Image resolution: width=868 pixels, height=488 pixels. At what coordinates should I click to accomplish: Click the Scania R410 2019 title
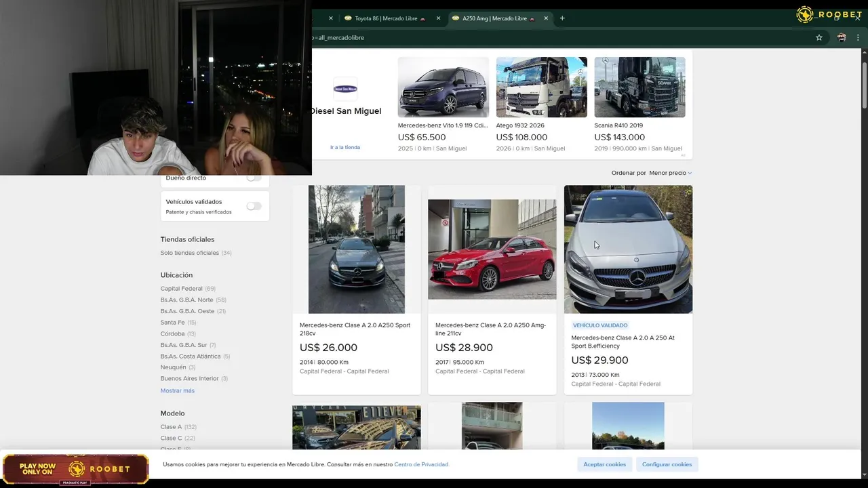[x=618, y=125]
